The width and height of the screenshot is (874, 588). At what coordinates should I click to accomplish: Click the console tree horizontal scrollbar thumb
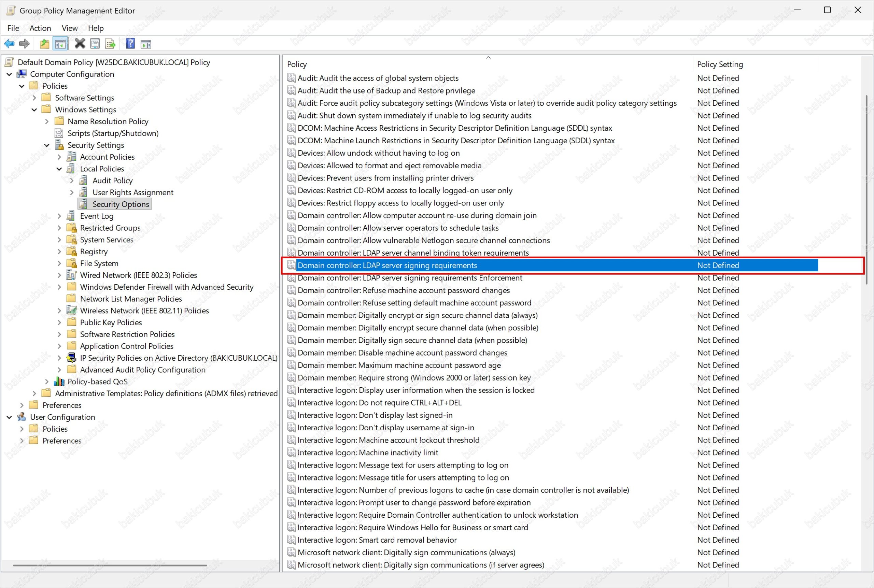(110, 565)
